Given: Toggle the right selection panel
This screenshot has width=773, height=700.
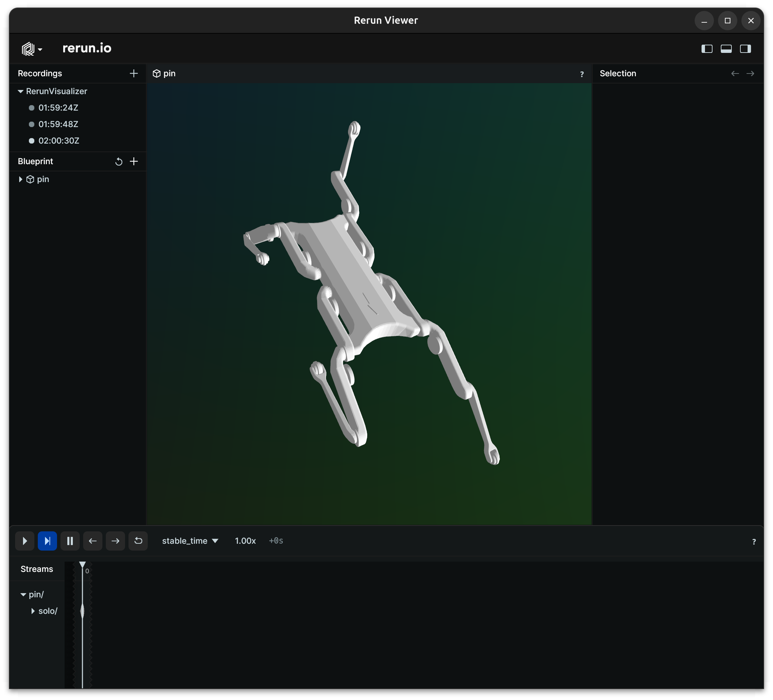Looking at the screenshot, I should pyautogui.click(x=745, y=49).
